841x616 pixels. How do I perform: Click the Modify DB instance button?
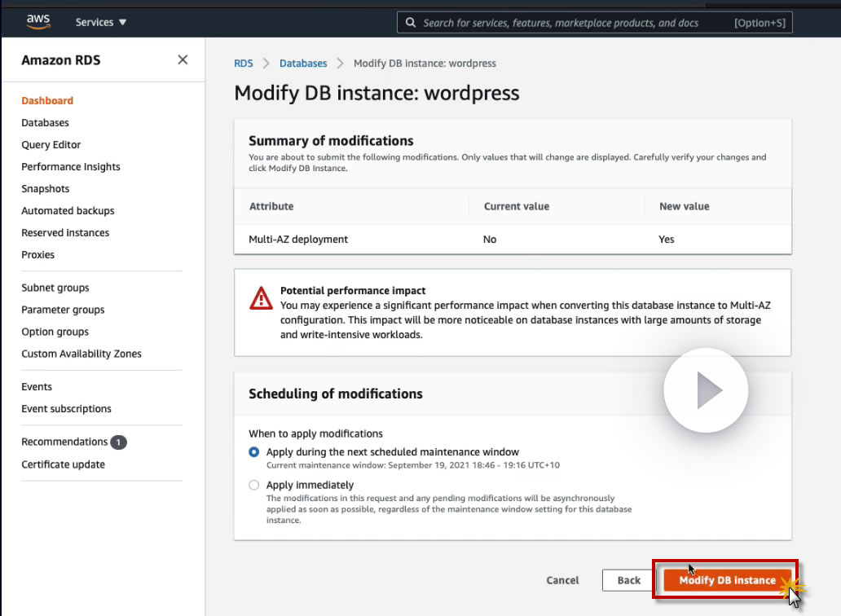pos(727,580)
